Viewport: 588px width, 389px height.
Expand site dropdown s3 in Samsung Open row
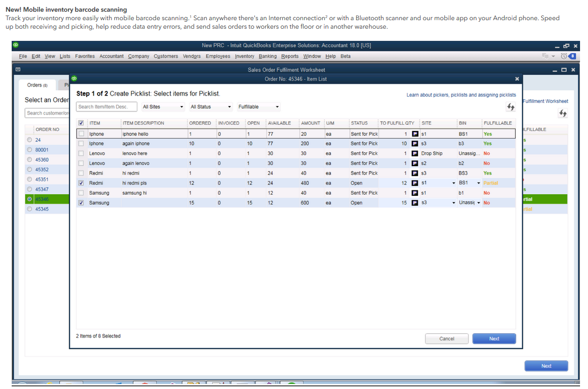coord(454,203)
